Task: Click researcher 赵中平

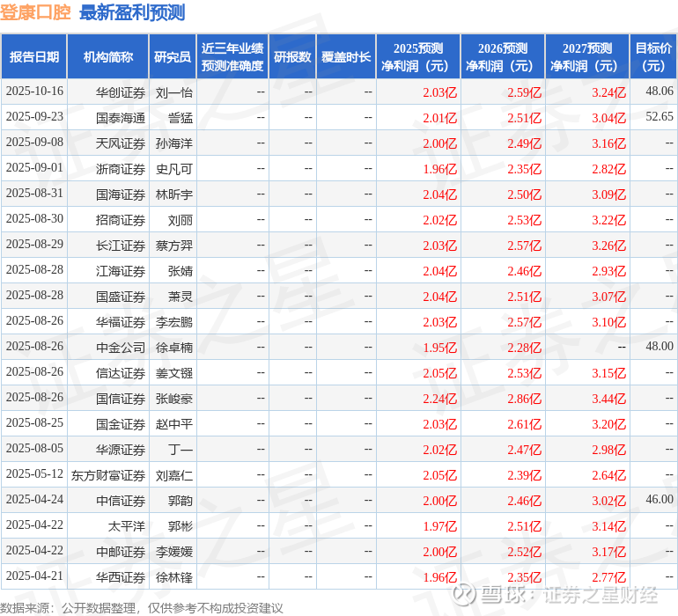Action: coord(173,424)
